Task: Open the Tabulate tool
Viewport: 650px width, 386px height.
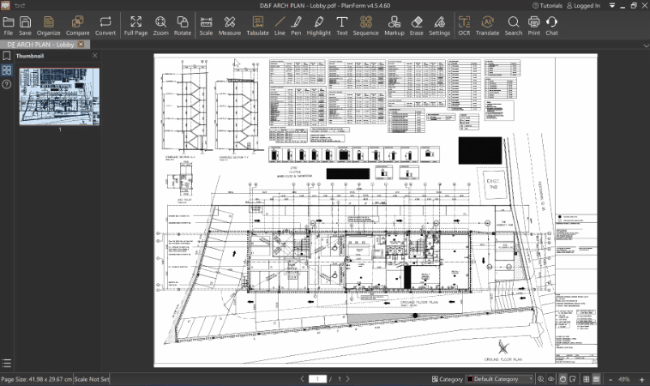Action: click(x=257, y=26)
